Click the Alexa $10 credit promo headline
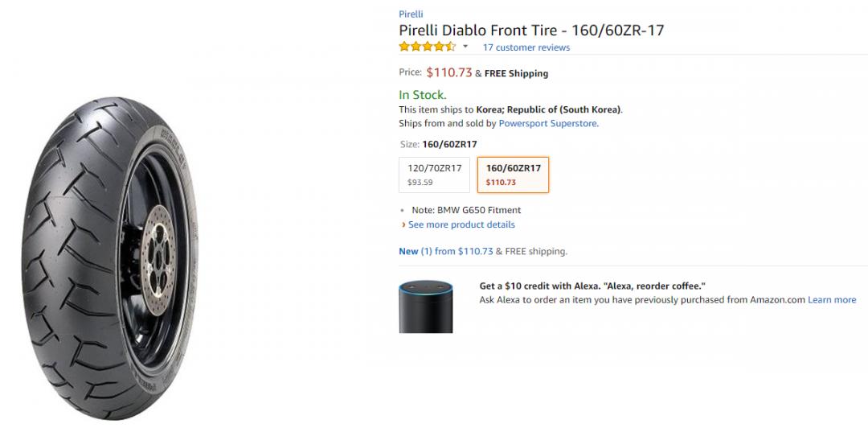Screen dimensions: 868x428 (x=592, y=286)
